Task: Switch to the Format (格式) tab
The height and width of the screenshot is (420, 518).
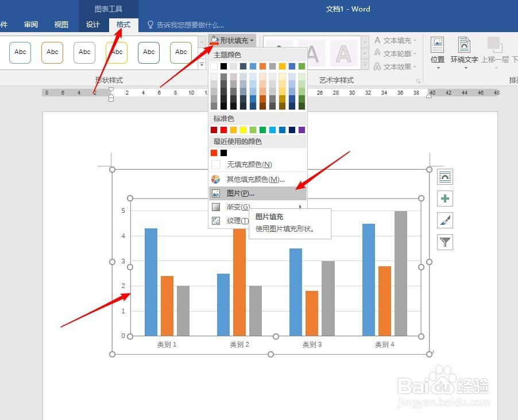Action: point(123,25)
